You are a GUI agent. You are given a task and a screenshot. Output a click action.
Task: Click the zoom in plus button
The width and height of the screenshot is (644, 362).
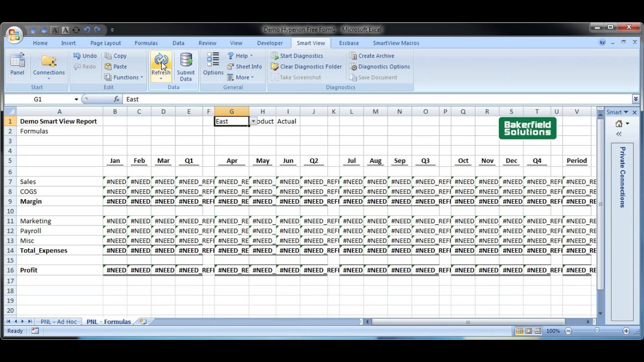point(626,331)
